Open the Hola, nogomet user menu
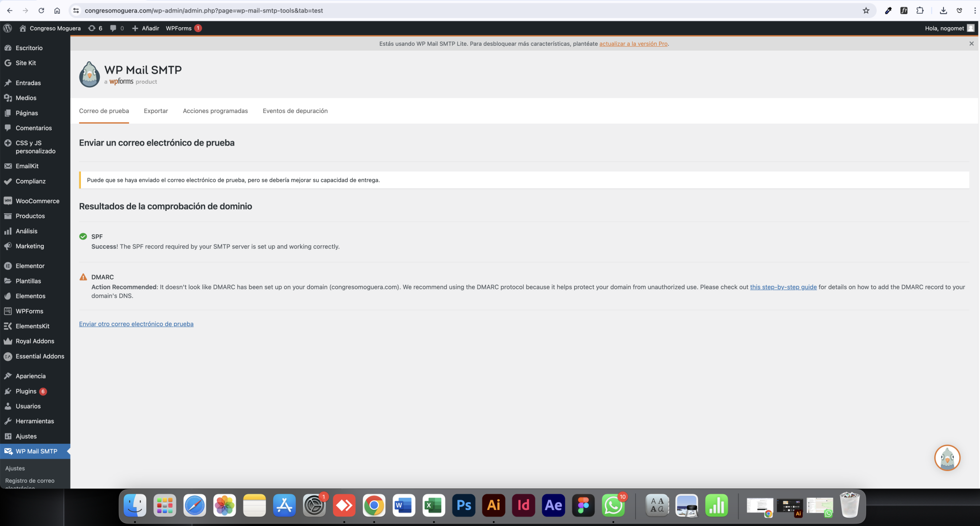This screenshot has height=526, width=980. click(x=949, y=28)
